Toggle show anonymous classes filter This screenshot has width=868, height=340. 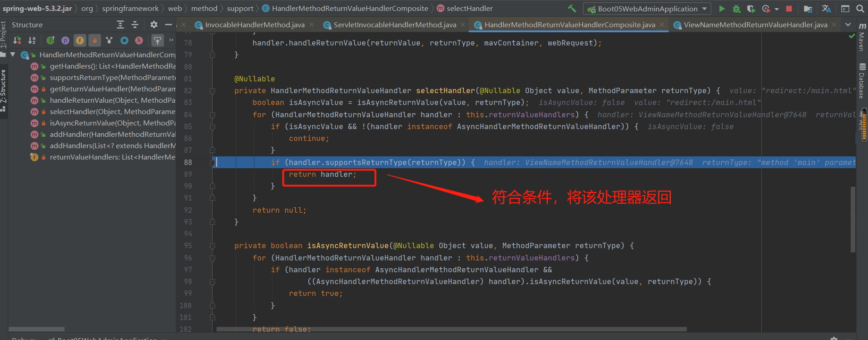124,40
